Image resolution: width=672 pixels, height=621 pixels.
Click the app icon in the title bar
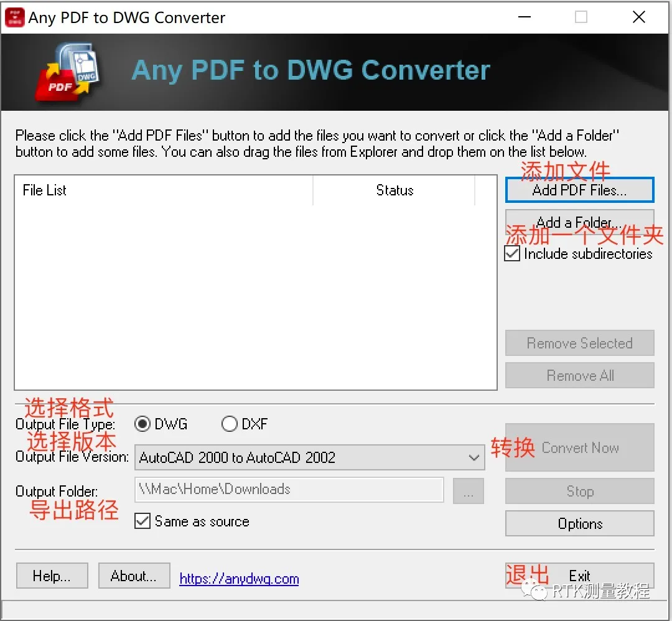click(x=14, y=17)
